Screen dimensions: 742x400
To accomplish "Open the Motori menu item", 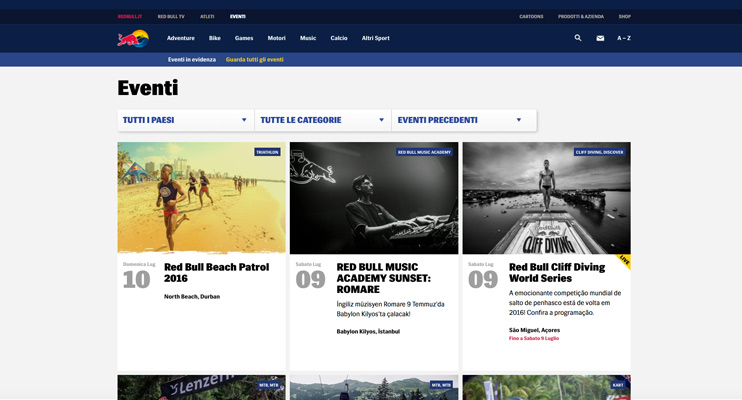I will (276, 38).
